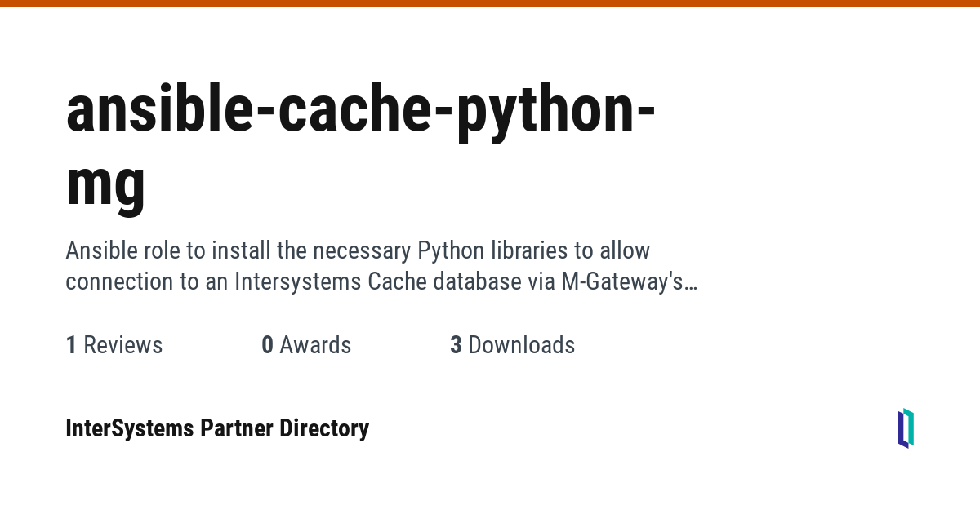Show the 3 Downloads stat
Viewport: 980px width, 514px height.
point(512,345)
